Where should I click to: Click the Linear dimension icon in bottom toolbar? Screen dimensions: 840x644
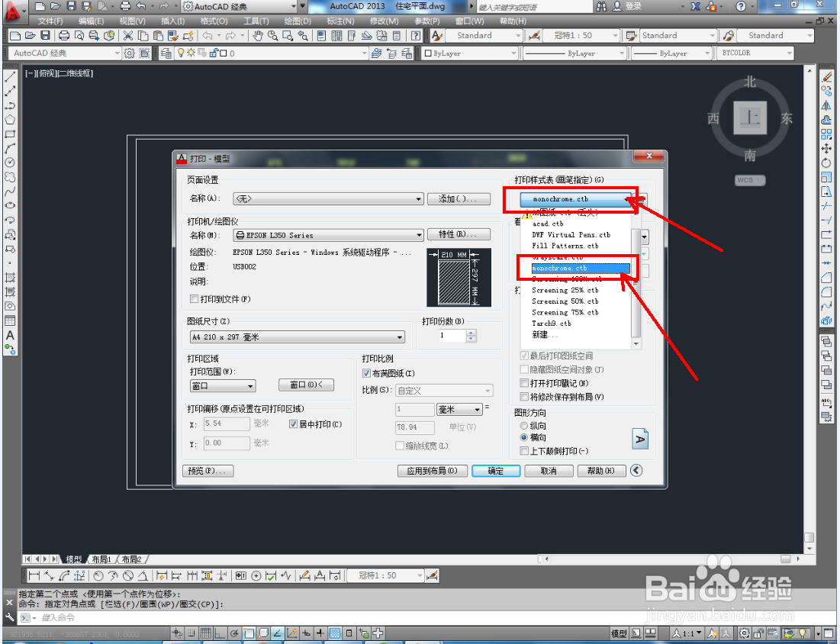[x=34, y=576]
